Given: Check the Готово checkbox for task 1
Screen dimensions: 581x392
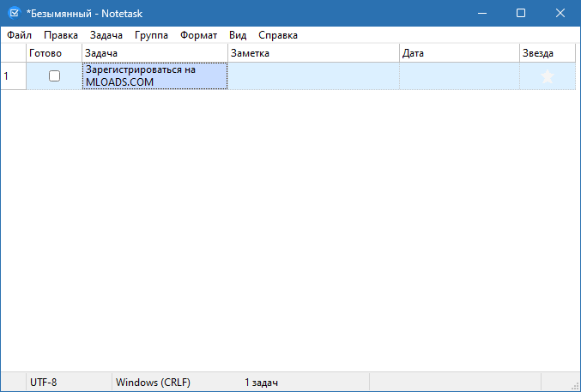Looking at the screenshot, I should point(54,76).
